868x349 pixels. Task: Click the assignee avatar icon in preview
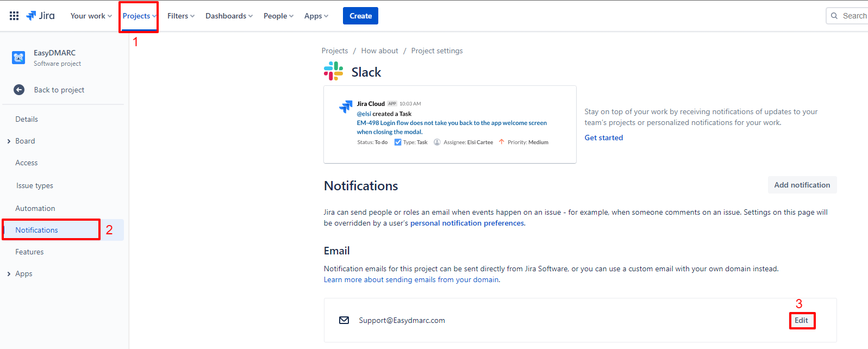[437, 142]
